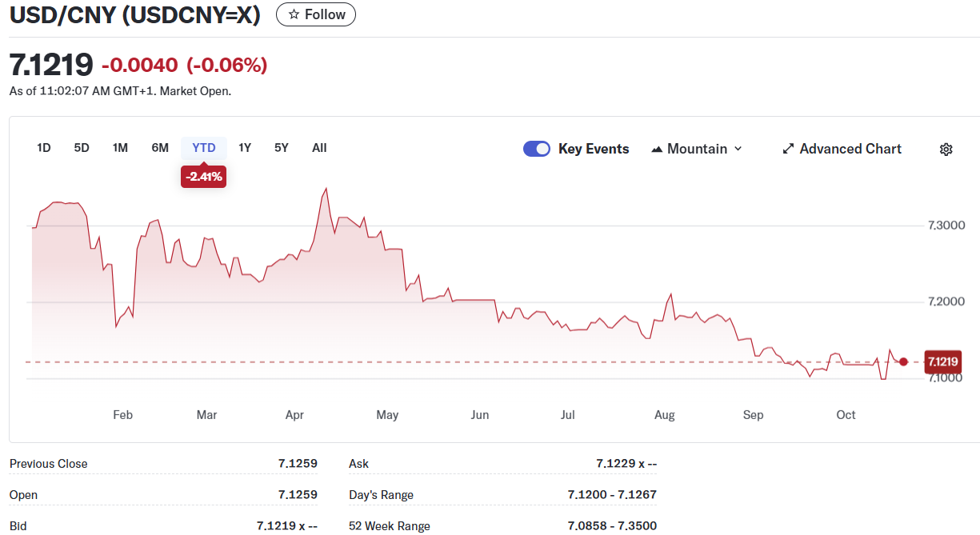
Task: Select the All time range tab
Action: point(319,148)
